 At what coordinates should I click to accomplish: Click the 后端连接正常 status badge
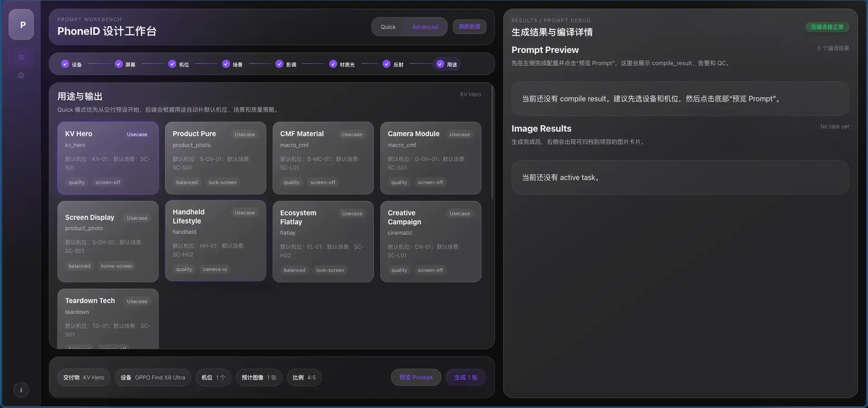coord(827,27)
